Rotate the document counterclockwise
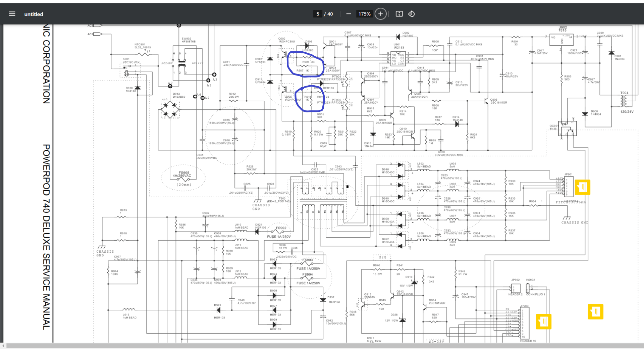Screen dimensions: 644x349 (412, 14)
